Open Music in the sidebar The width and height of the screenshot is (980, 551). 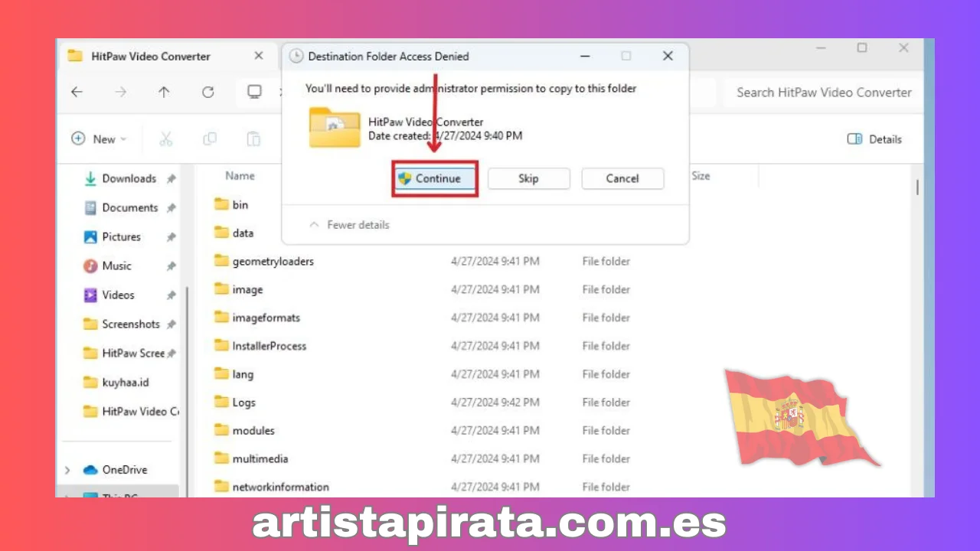116,266
